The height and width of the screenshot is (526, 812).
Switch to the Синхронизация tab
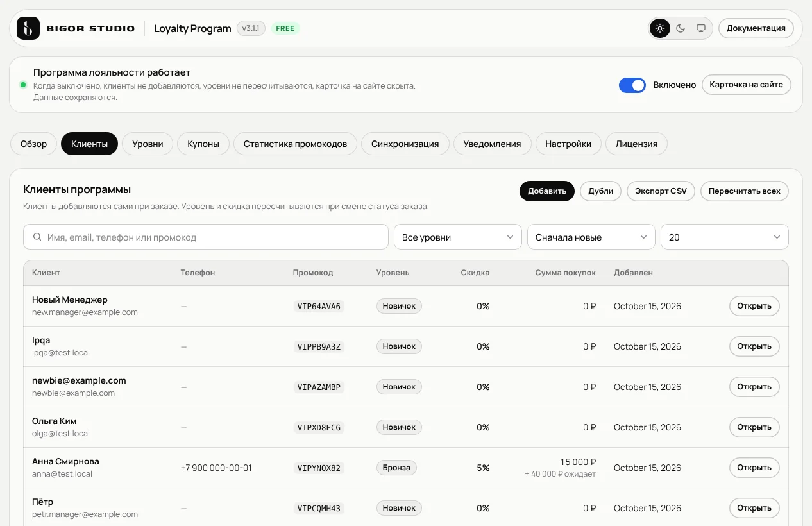coord(405,144)
